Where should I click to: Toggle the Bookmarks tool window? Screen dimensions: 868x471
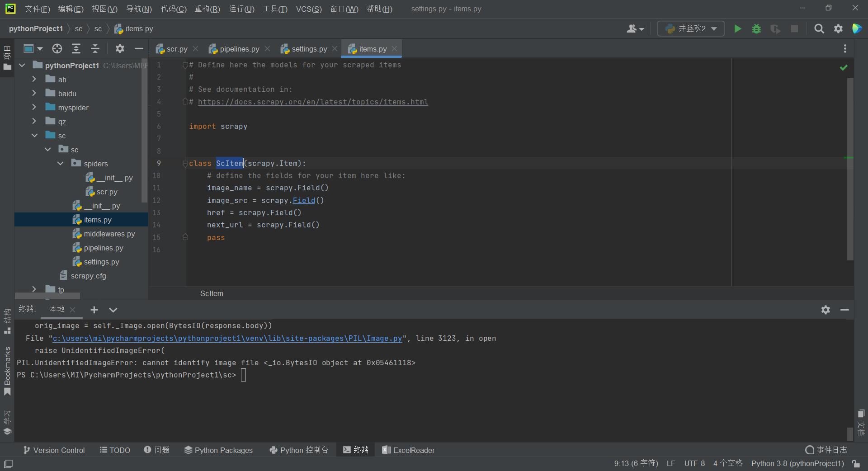click(7, 371)
